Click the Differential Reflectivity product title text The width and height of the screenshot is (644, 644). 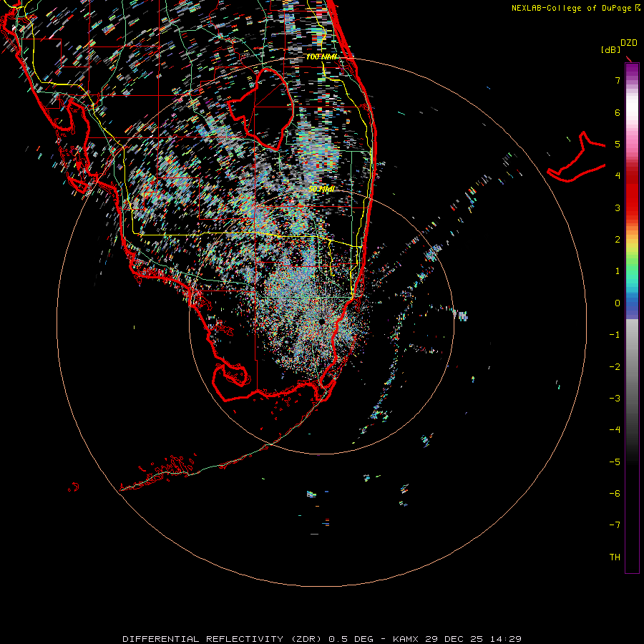[x=223, y=639]
